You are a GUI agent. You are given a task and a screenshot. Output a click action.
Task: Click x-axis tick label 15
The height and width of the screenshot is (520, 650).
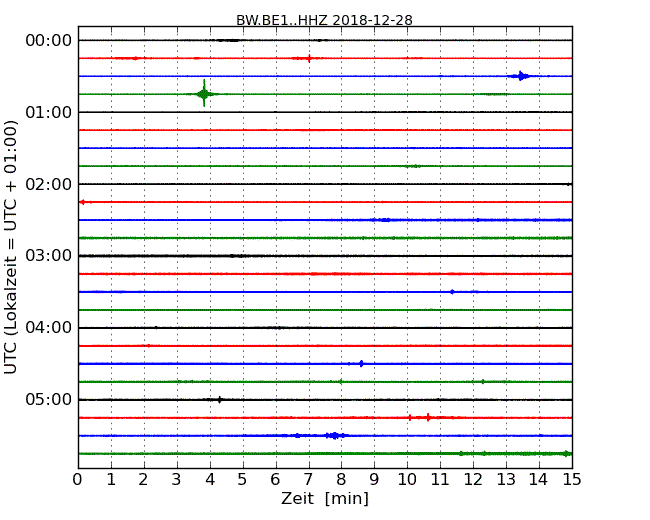click(x=572, y=480)
